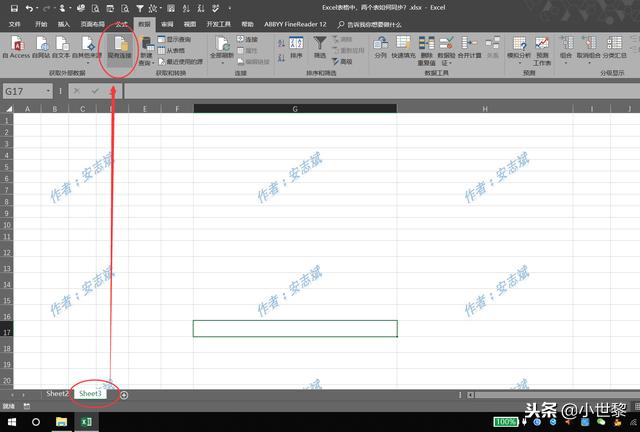This screenshot has height=432, width=640.
Task: Click the Cortana circle icon on taskbar
Action: (x=36, y=422)
